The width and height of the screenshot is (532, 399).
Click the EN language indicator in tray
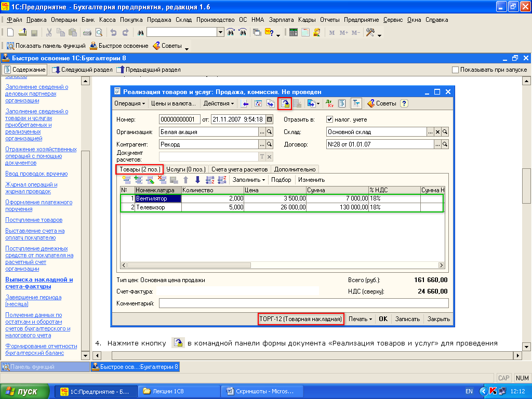(469, 392)
